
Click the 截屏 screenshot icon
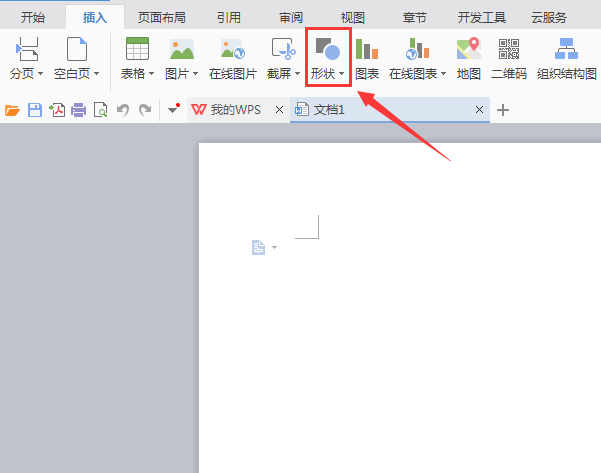point(283,49)
